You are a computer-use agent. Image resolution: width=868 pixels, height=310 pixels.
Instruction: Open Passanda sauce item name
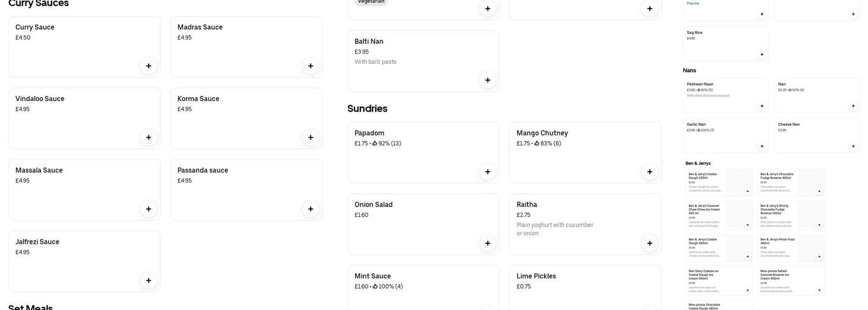(x=203, y=170)
